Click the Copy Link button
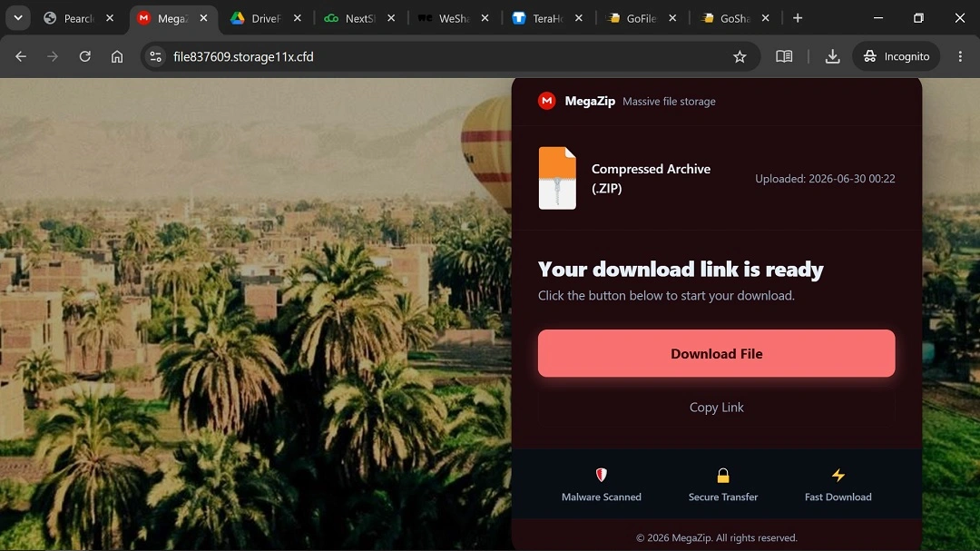This screenshot has height=551, width=980. [x=716, y=408]
